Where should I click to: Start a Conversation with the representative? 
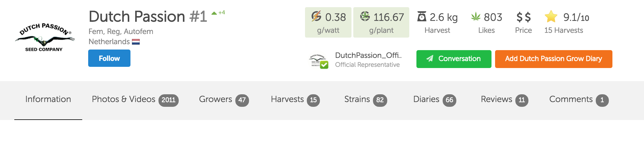[x=454, y=59]
